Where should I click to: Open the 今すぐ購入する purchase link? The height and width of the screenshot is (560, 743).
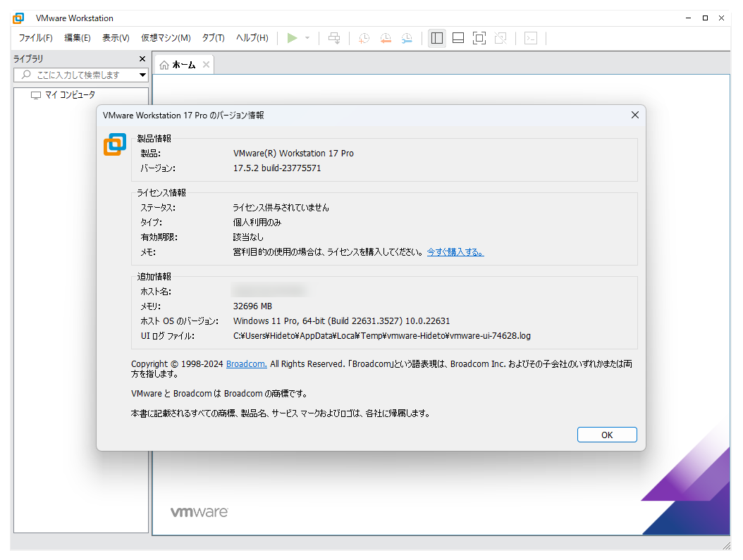(x=455, y=251)
